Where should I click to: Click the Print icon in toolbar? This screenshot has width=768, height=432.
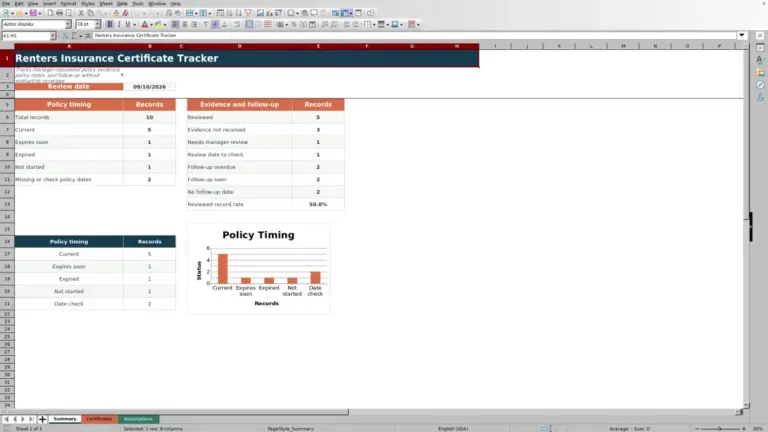pos(59,13)
